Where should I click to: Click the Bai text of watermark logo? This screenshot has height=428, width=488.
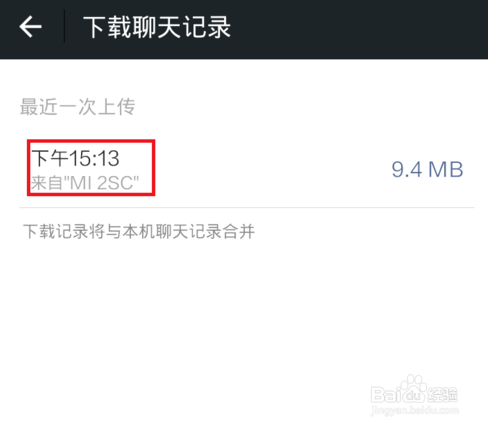(x=387, y=395)
